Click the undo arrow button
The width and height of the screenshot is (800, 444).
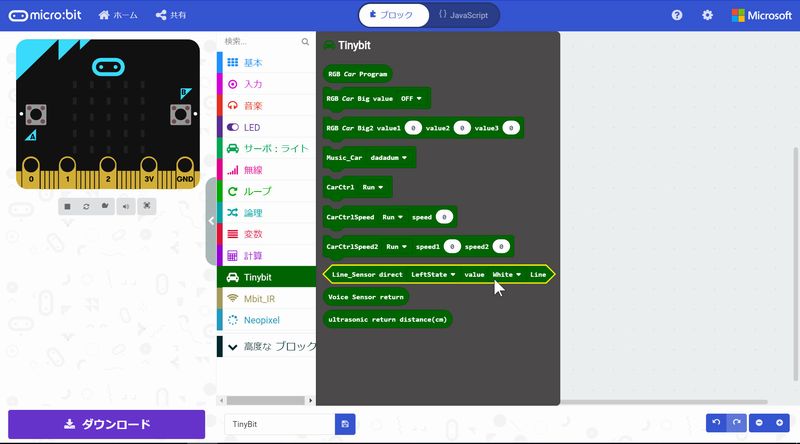[x=716, y=424]
